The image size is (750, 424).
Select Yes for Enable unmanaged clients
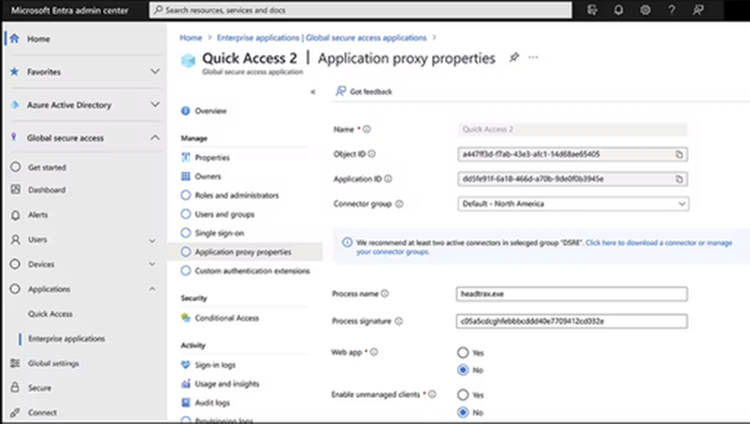pyautogui.click(x=463, y=395)
